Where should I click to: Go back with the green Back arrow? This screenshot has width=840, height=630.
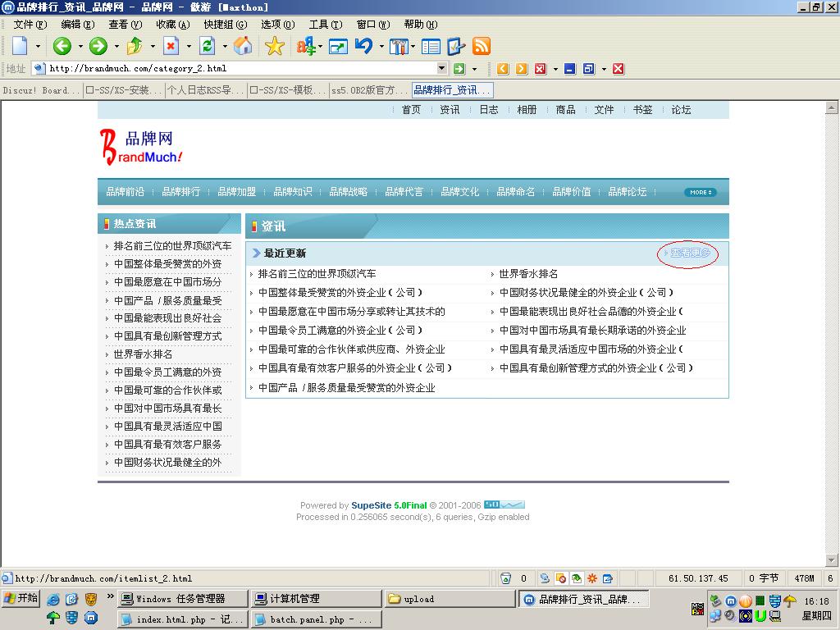tap(62, 46)
